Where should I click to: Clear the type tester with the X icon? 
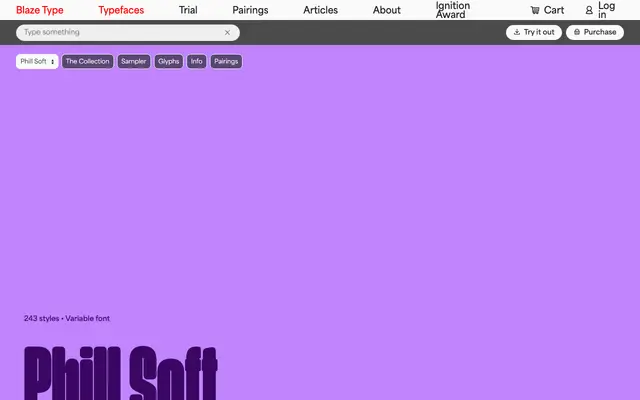click(x=227, y=33)
